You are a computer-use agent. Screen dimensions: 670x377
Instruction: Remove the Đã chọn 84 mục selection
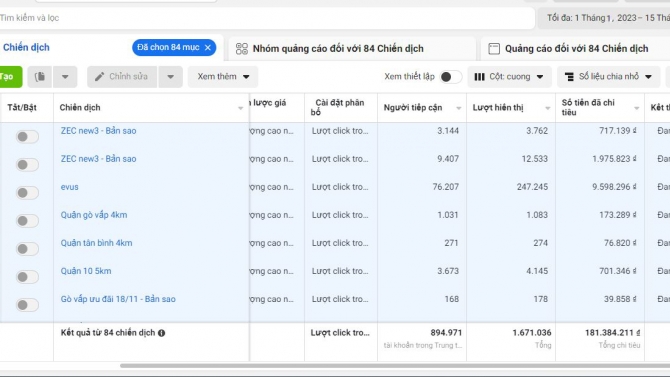coord(208,47)
